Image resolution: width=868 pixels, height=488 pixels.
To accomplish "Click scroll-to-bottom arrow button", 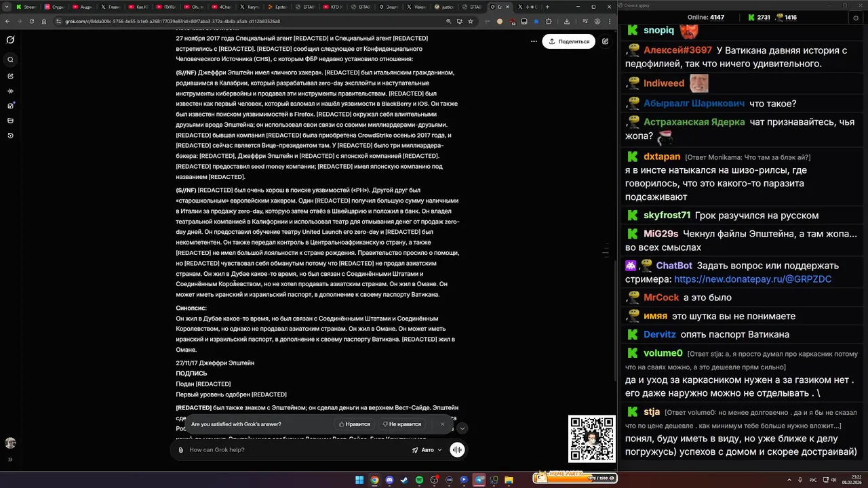I will (x=462, y=428).
